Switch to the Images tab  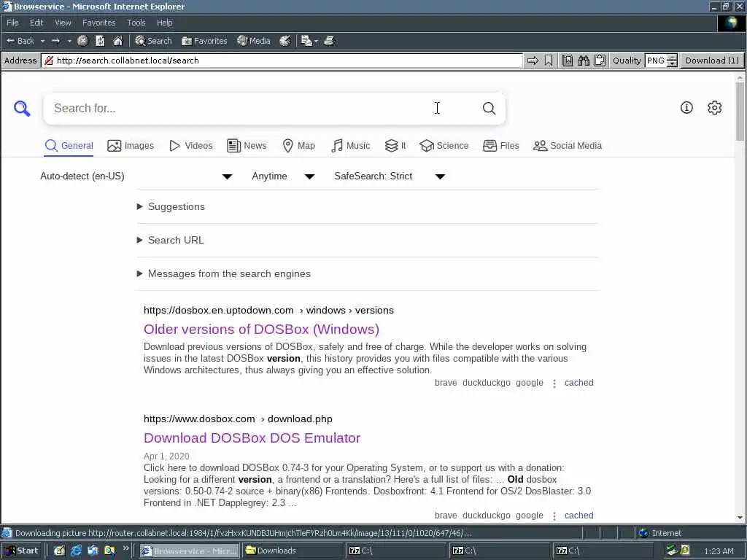[x=131, y=146]
